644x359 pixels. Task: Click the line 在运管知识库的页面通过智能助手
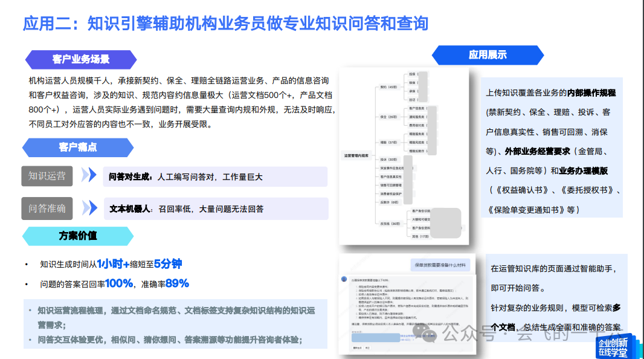(x=554, y=268)
